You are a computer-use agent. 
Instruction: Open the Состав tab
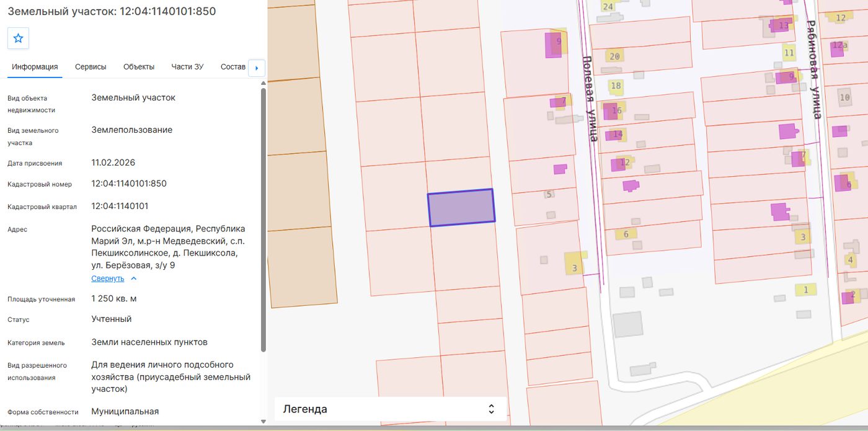[233, 67]
